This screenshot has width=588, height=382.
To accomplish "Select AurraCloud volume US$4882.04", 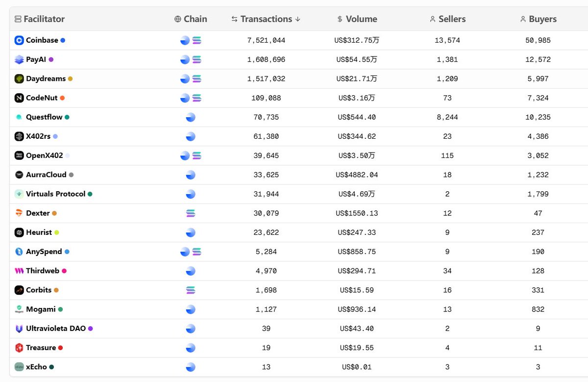I will (357, 175).
